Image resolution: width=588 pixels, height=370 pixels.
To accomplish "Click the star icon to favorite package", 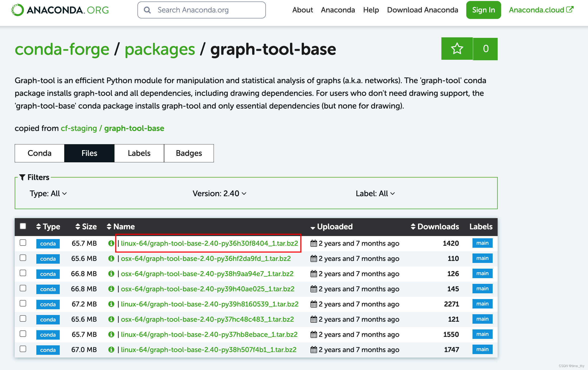I will click(458, 49).
